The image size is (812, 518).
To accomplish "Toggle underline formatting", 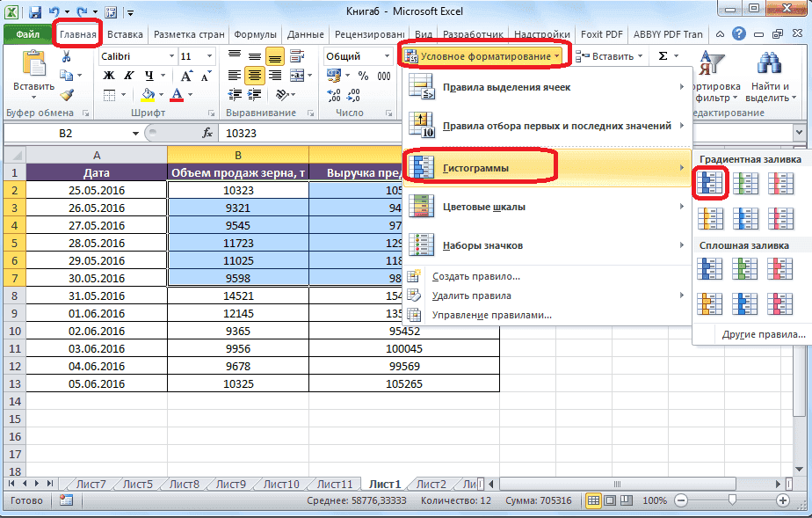I will tap(149, 76).
